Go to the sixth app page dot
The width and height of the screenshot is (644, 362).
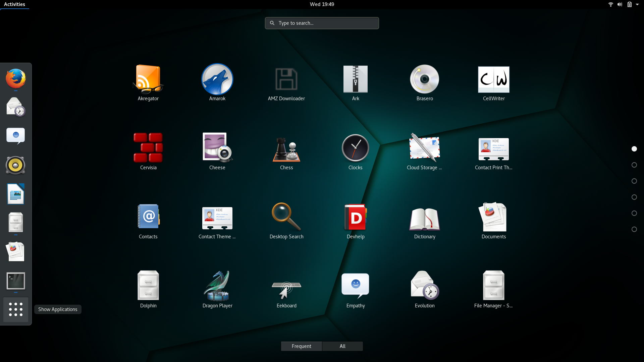[634, 229]
